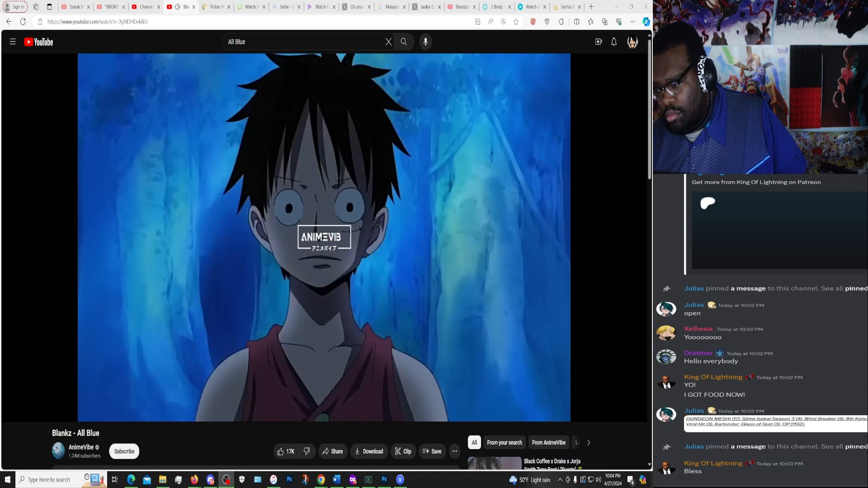868x488 pixels.
Task: Show more filter chips with the arrow
Action: [588, 443]
